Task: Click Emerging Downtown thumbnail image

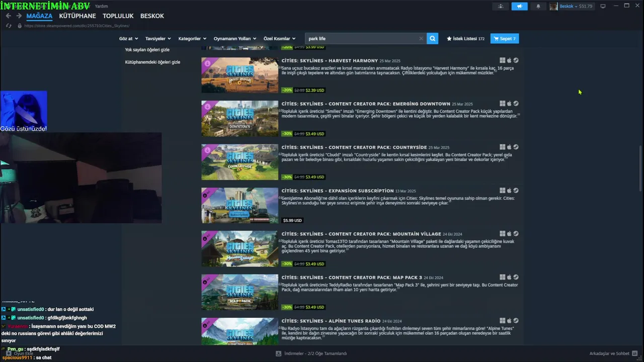Action: [239, 119]
